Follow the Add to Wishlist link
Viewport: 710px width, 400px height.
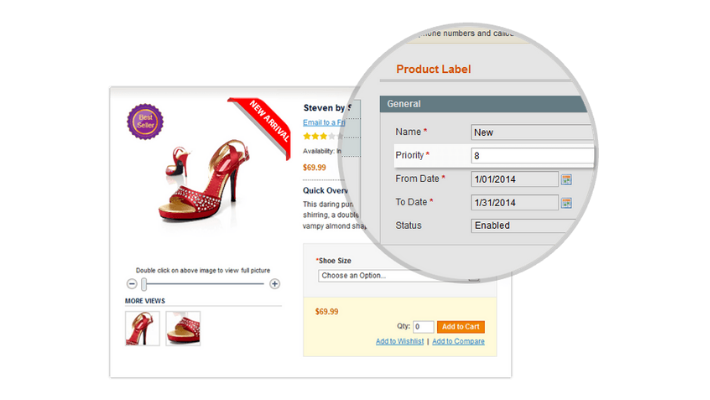point(400,342)
